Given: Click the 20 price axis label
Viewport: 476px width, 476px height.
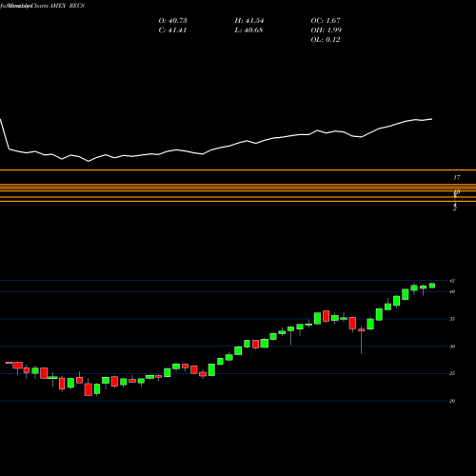Looking at the screenshot, I should click(x=452, y=401).
